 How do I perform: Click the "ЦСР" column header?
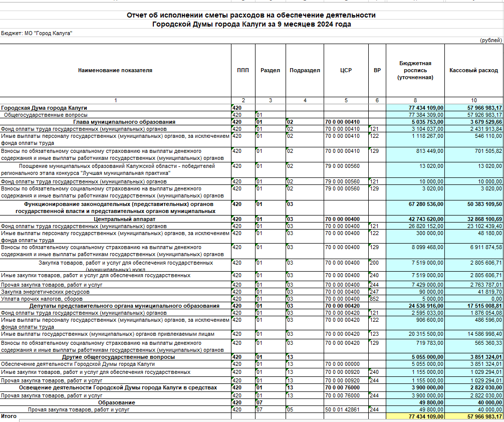[346, 71]
